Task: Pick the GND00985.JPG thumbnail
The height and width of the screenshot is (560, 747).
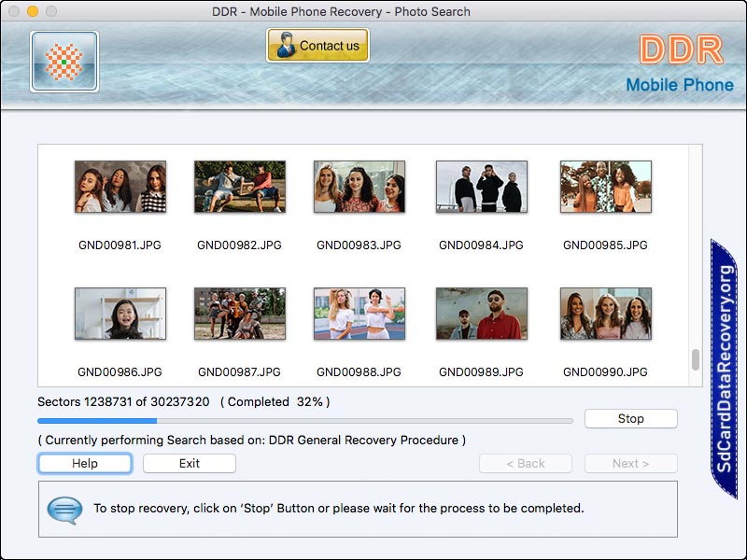Action: [605, 187]
